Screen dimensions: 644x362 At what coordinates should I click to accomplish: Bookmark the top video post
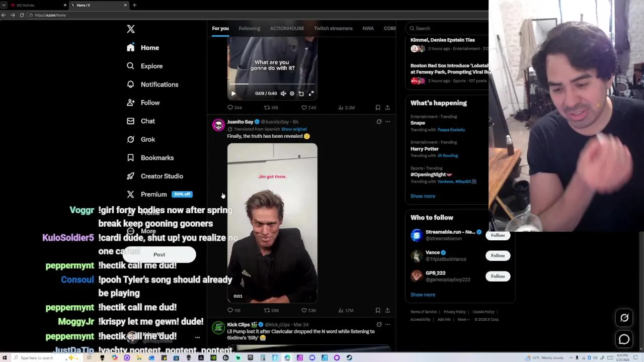pyautogui.click(x=378, y=108)
